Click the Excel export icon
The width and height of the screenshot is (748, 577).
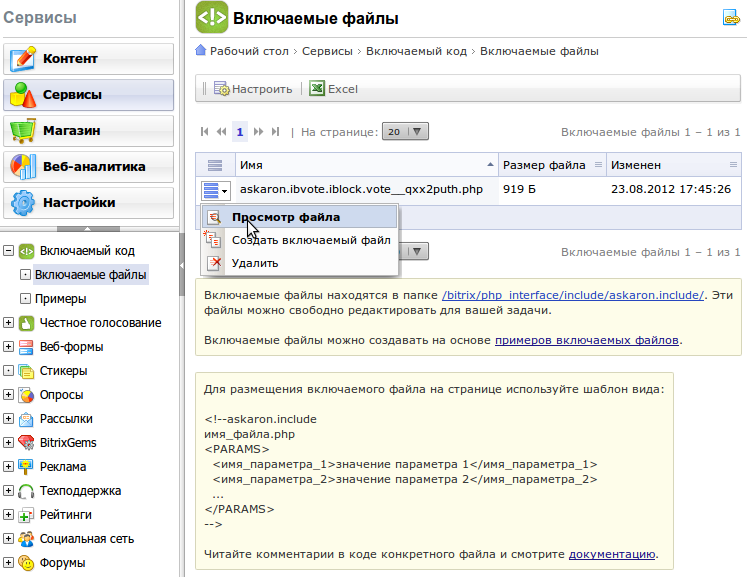click(x=317, y=89)
